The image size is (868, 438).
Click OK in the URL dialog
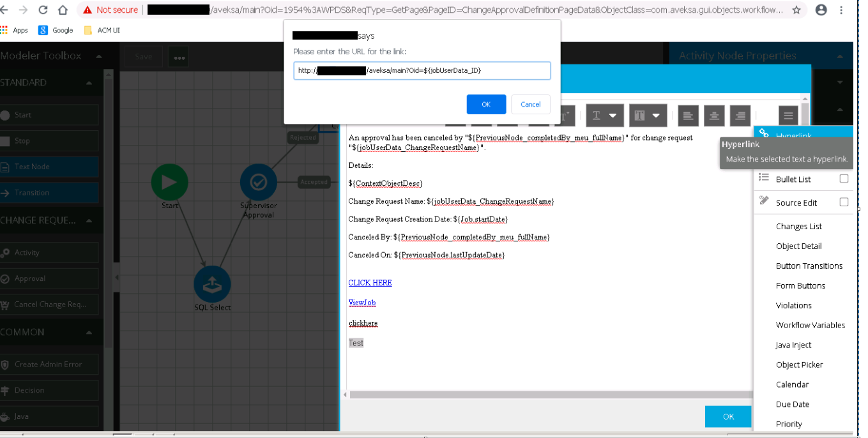tap(486, 104)
